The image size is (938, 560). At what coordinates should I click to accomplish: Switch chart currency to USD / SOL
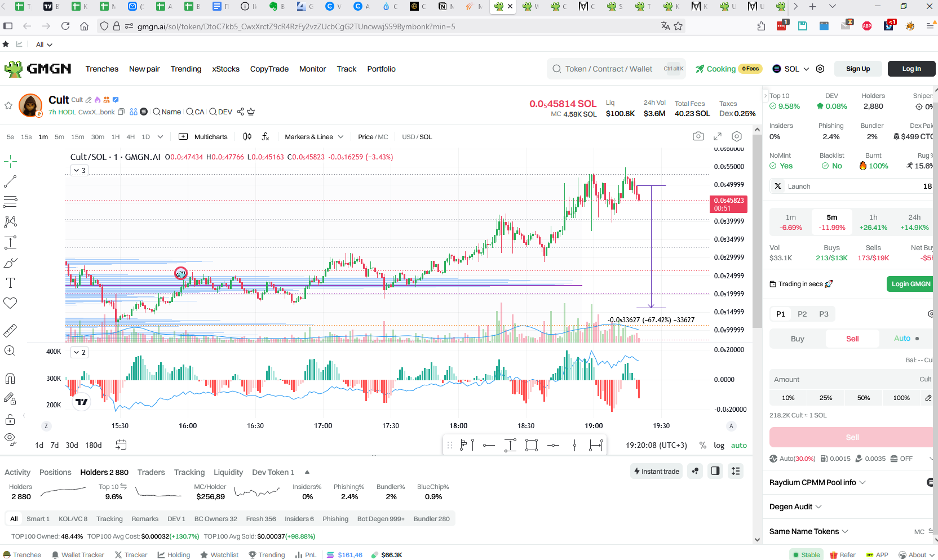(x=417, y=137)
